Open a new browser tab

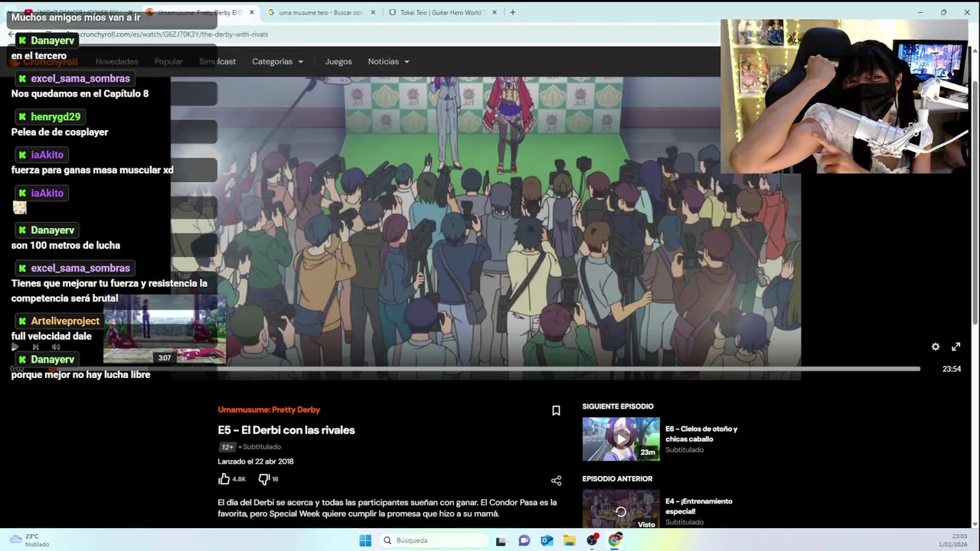pyautogui.click(x=512, y=12)
